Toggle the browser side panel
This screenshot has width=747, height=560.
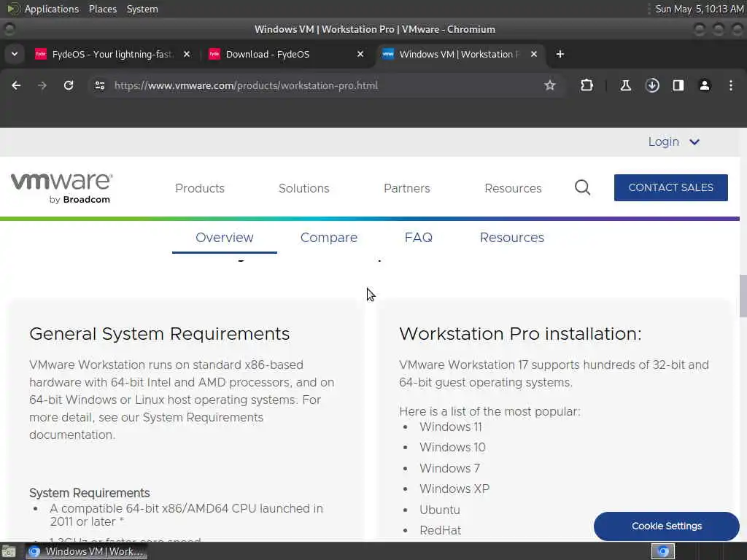tap(678, 85)
